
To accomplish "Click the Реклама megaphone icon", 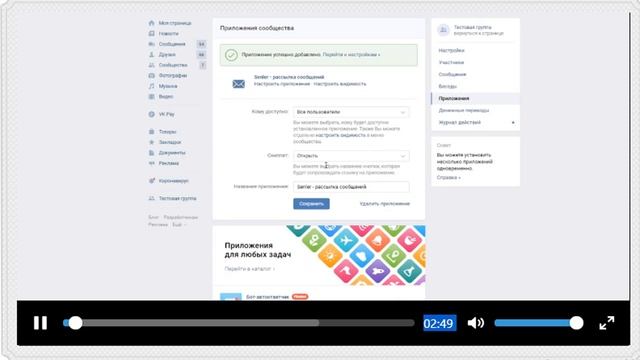I will coord(151,163).
